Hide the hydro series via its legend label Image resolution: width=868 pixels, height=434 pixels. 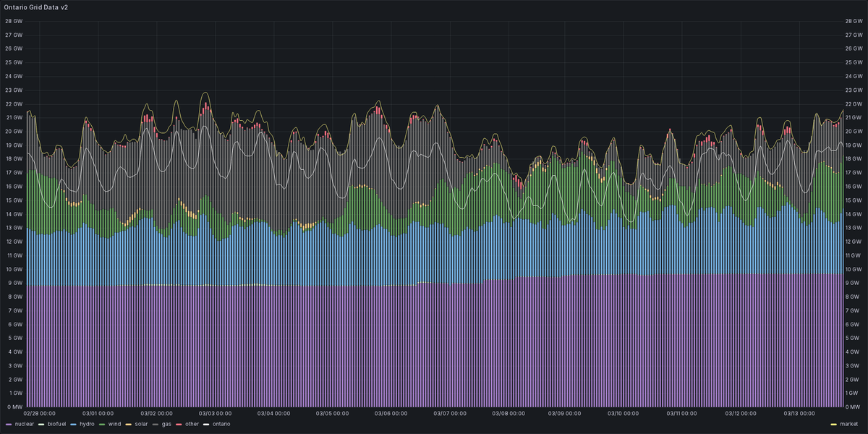tap(87, 425)
